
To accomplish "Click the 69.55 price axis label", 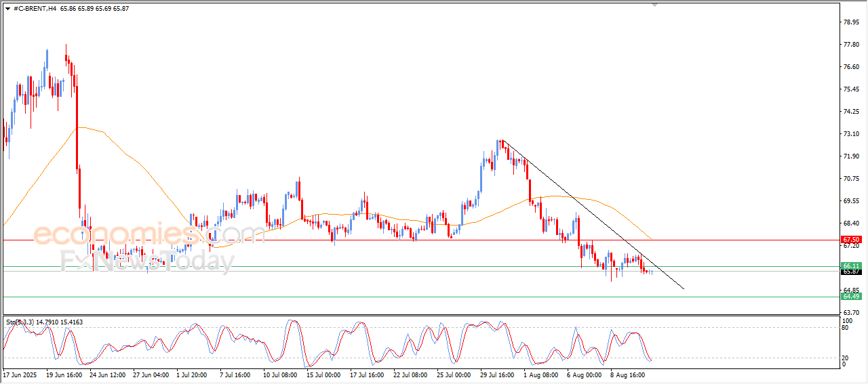I will pyautogui.click(x=852, y=201).
